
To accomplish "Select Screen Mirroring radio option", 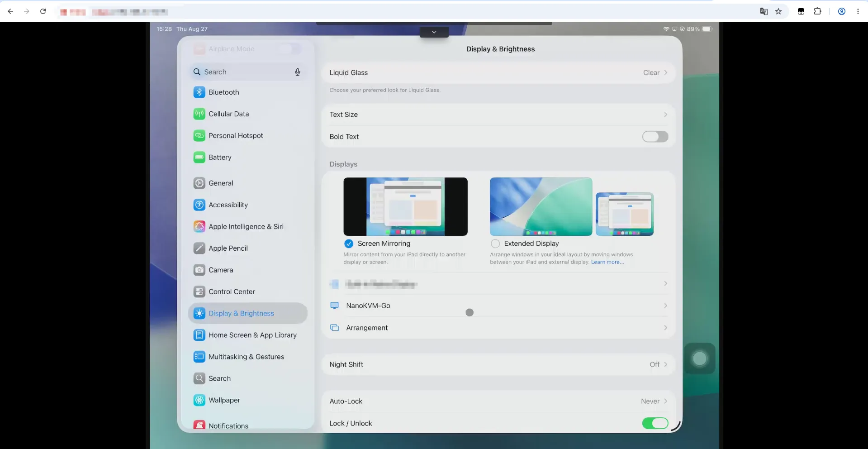I will coord(349,244).
